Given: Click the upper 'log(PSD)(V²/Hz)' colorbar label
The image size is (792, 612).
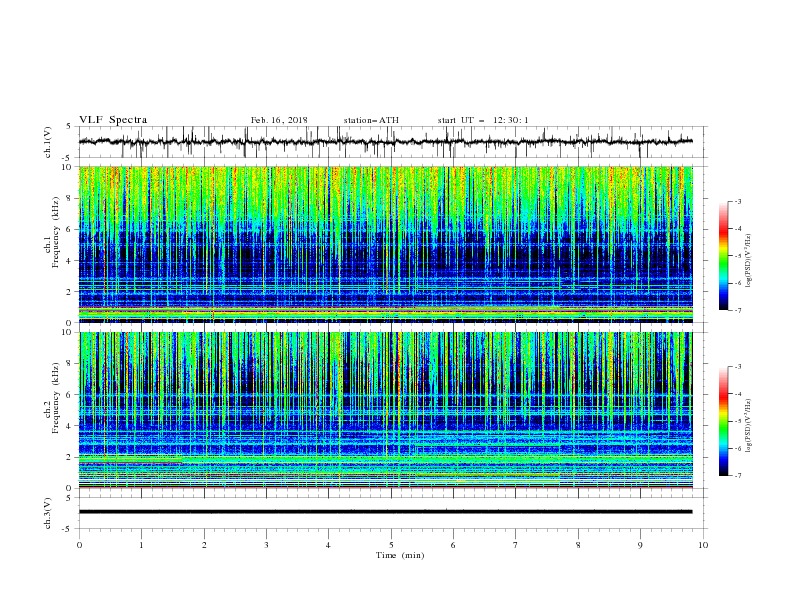Looking at the screenshot, I should [x=748, y=261].
